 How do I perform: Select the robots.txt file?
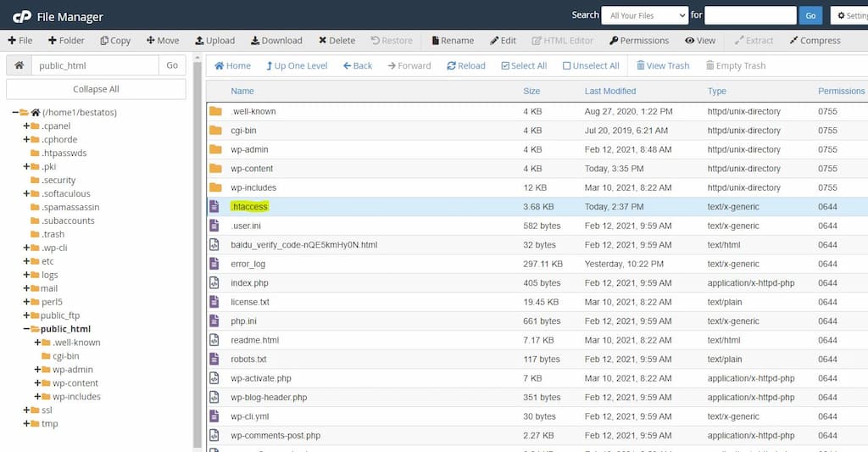pos(248,359)
